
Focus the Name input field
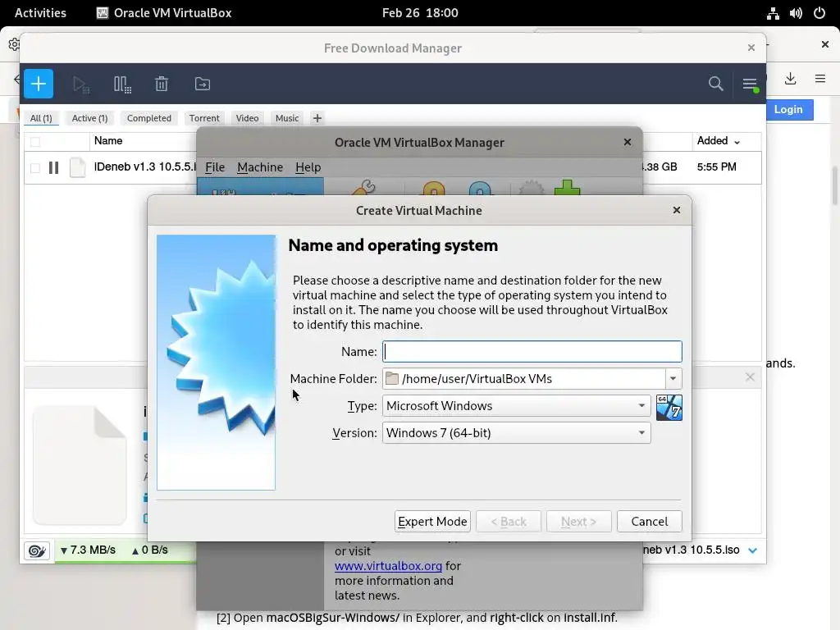[x=532, y=351]
